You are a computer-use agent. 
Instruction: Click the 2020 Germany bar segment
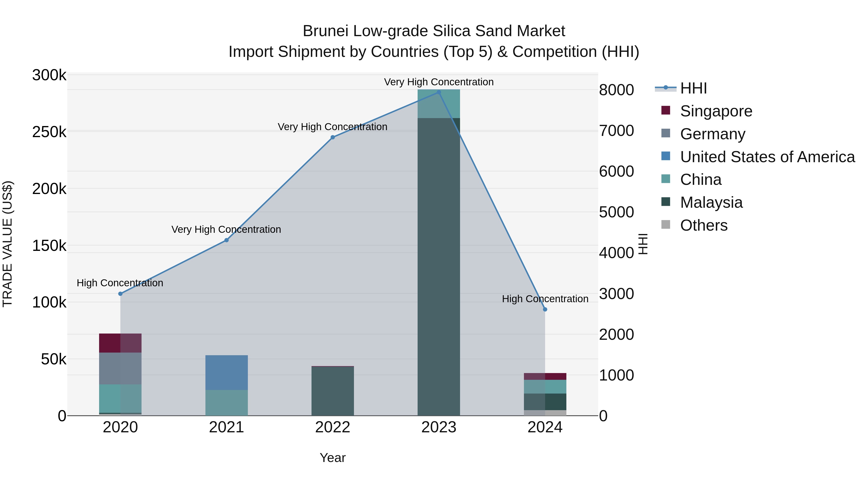(x=120, y=368)
